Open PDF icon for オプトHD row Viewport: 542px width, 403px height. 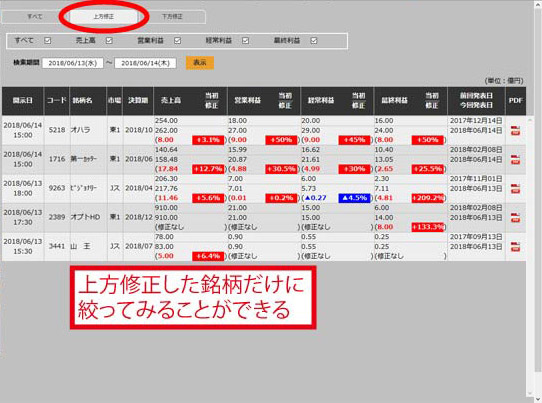pos(515,218)
